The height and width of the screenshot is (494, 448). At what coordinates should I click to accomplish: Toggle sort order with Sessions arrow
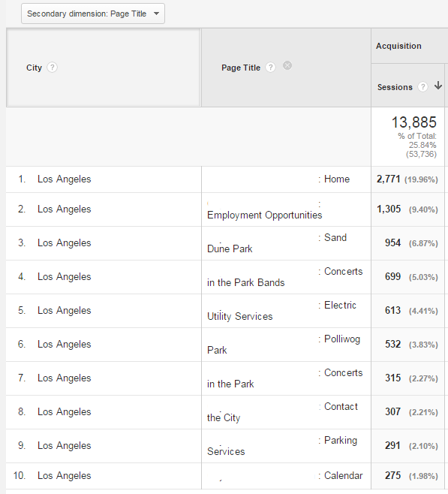438,86
